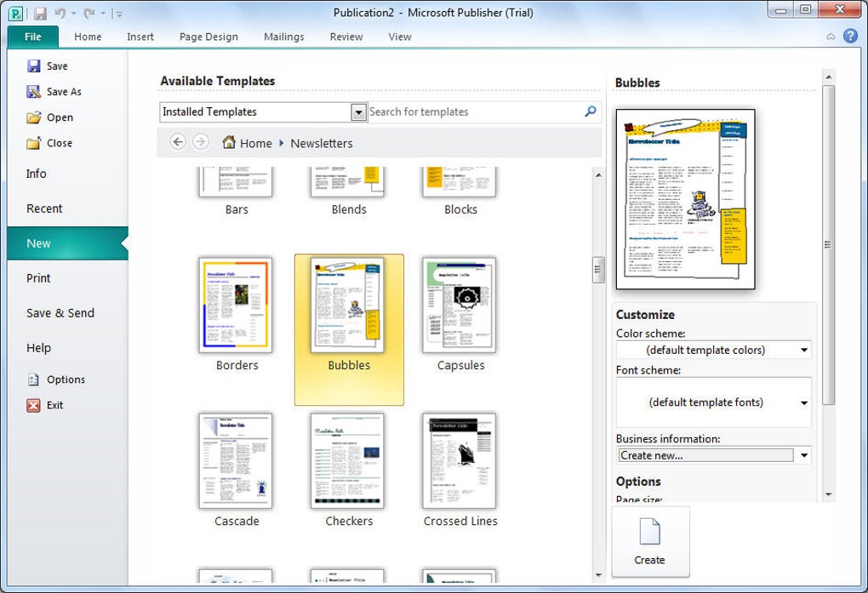This screenshot has width=868, height=593.
Task: Click the Exit icon in File menu
Action: coord(34,405)
